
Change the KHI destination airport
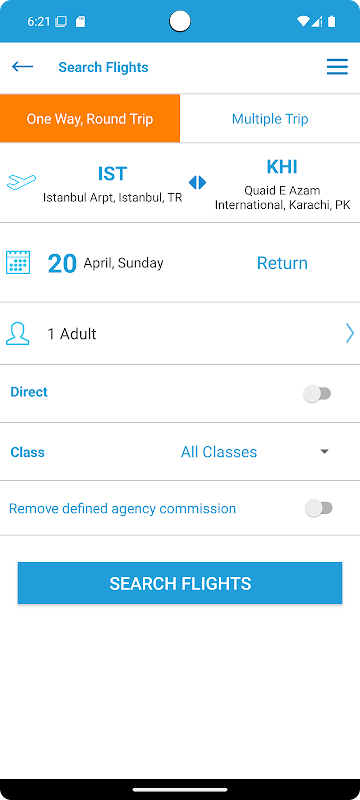tap(282, 183)
